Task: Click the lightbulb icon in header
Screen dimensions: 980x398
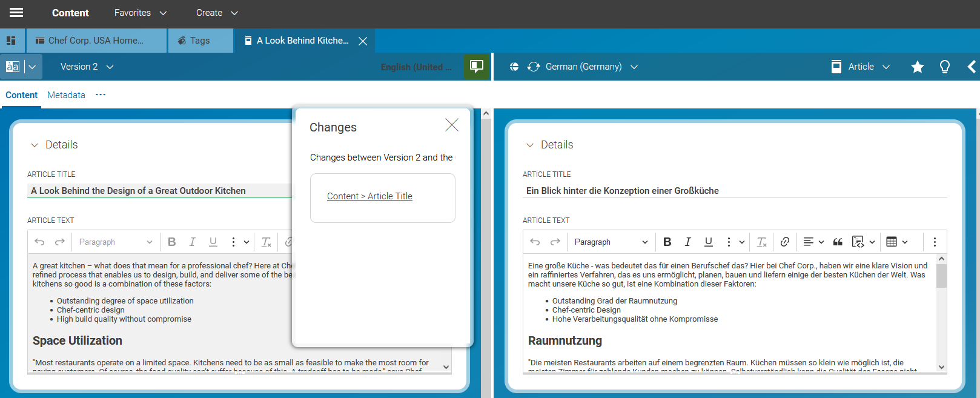Action: click(x=944, y=67)
